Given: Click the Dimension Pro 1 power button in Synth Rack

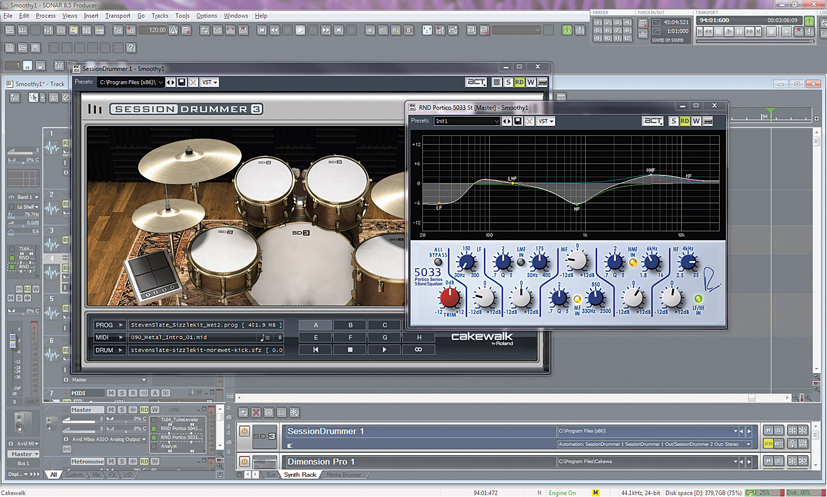Looking at the screenshot, I should (245, 462).
